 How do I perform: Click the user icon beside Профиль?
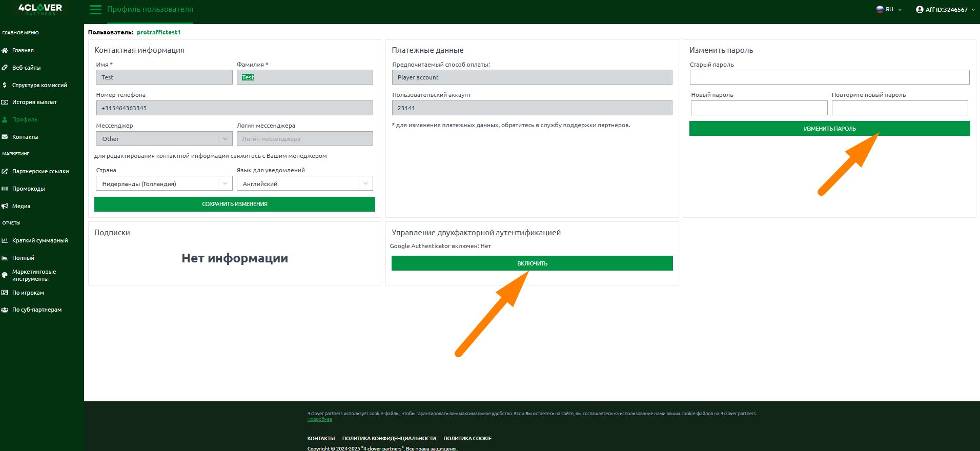[5, 119]
